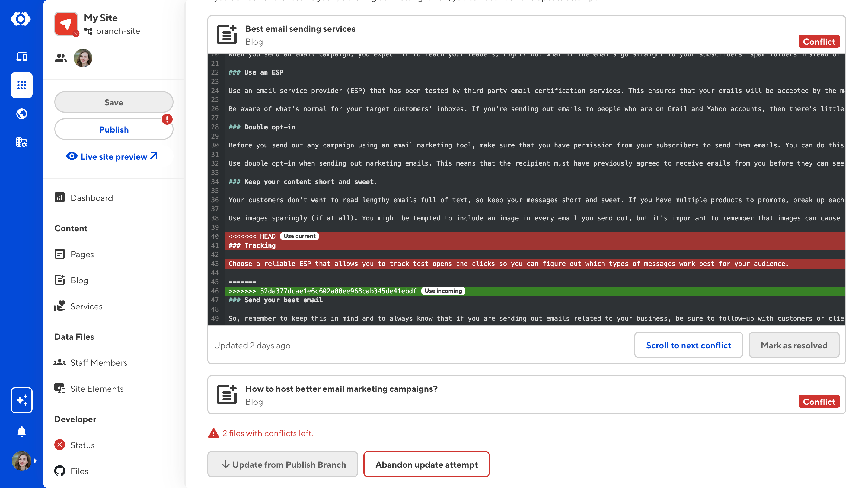Open organization settings building icon
The image size is (868, 488).
[x=22, y=142]
